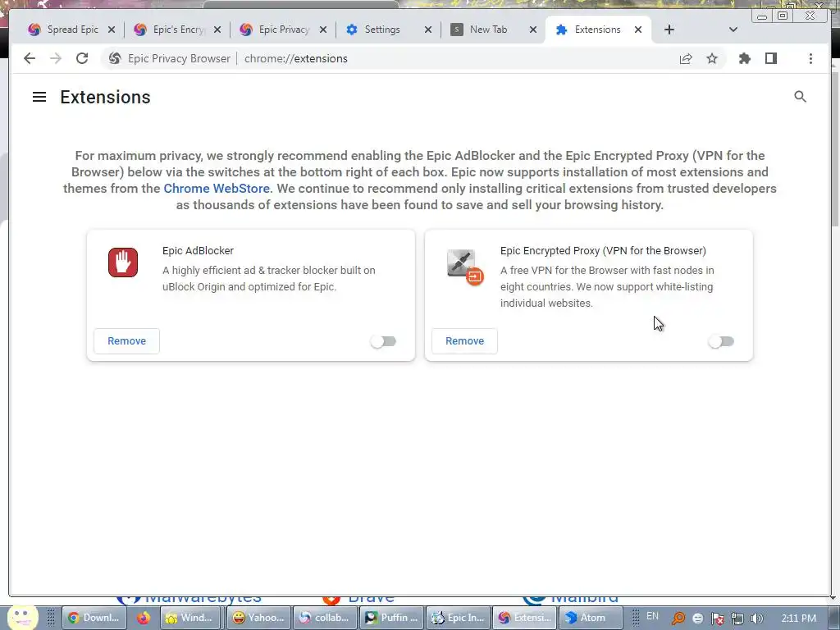Screen dimensions: 840x630
Task: Open the Downl... Chrome taskbar item
Action: (x=94, y=618)
